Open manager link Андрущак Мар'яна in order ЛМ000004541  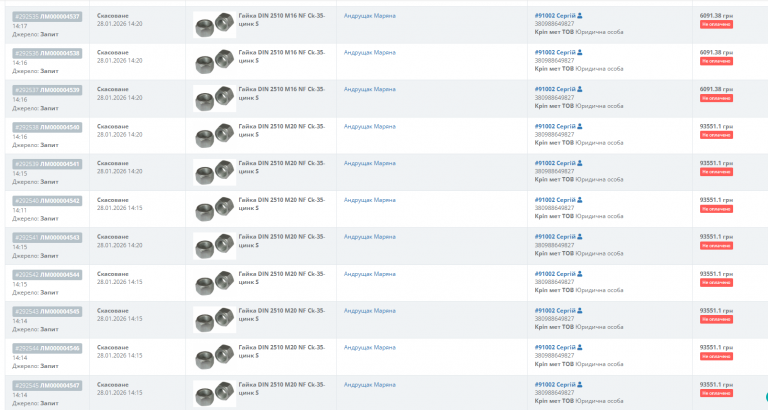pyautogui.click(x=370, y=163)
